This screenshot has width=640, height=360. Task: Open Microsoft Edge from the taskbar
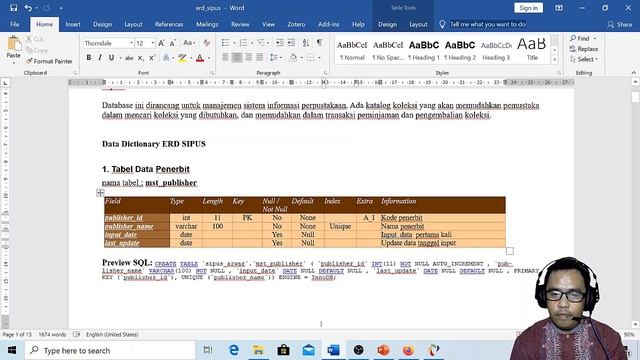click(x=234, y=350)
